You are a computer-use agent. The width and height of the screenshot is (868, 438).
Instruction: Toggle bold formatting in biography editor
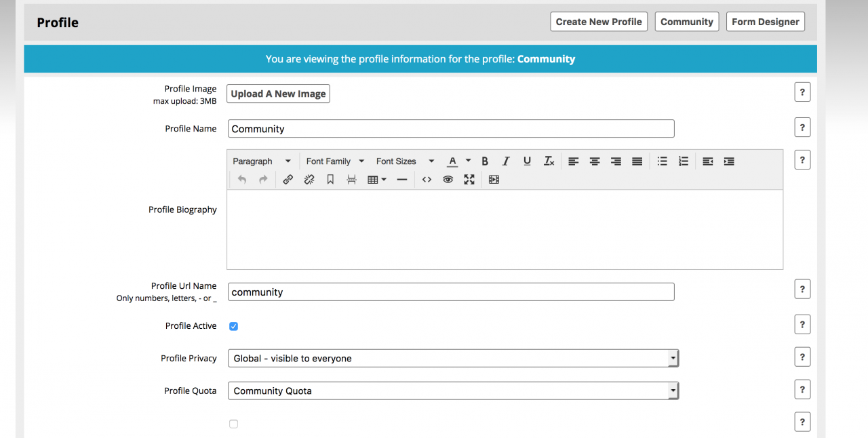485,161
